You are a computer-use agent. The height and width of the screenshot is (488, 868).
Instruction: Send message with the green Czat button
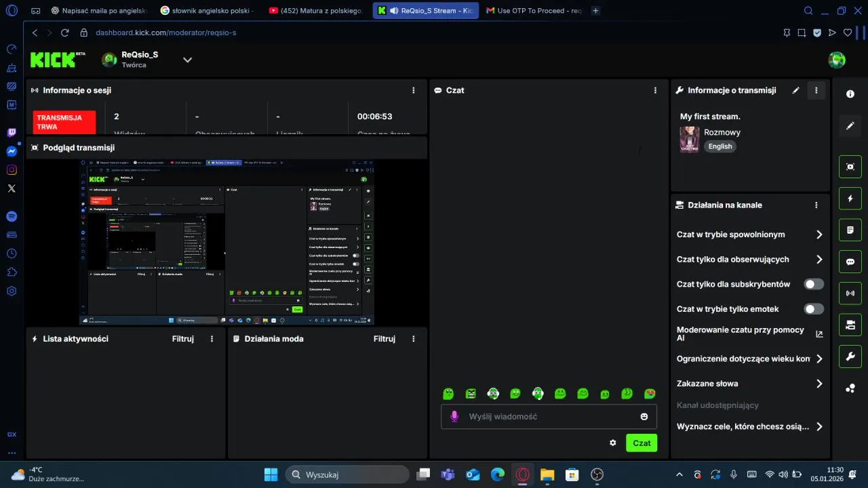[x=642, y=443]
